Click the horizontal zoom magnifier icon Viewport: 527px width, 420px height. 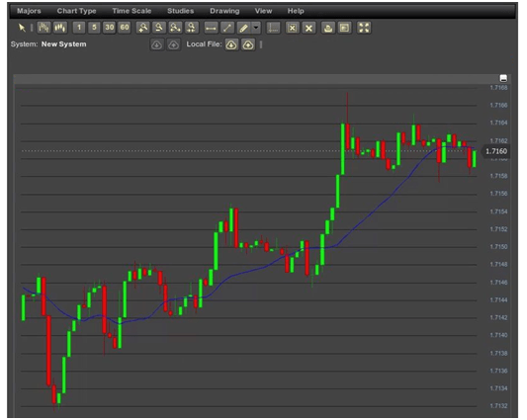pos(175,28)
